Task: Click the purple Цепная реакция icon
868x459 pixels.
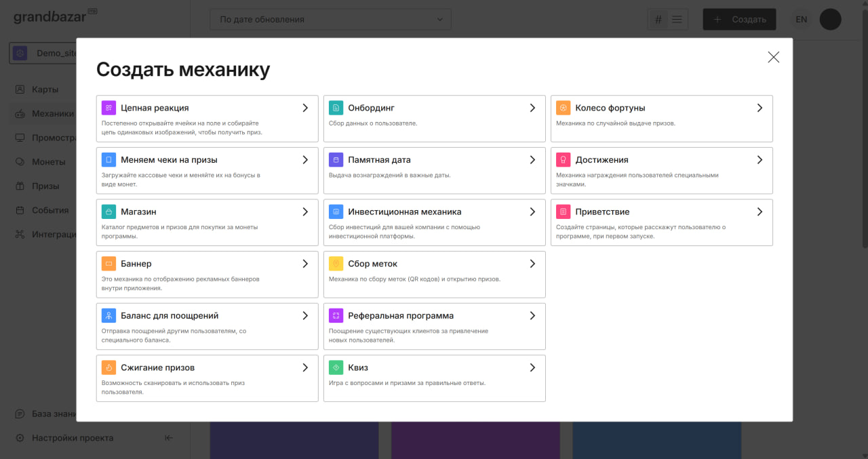Action: (108, 108)
